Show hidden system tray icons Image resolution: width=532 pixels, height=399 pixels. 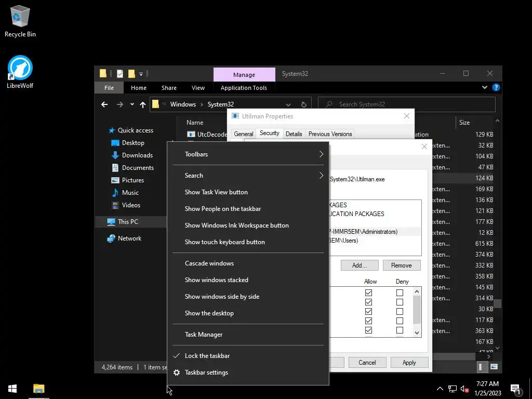coord(440,389)
